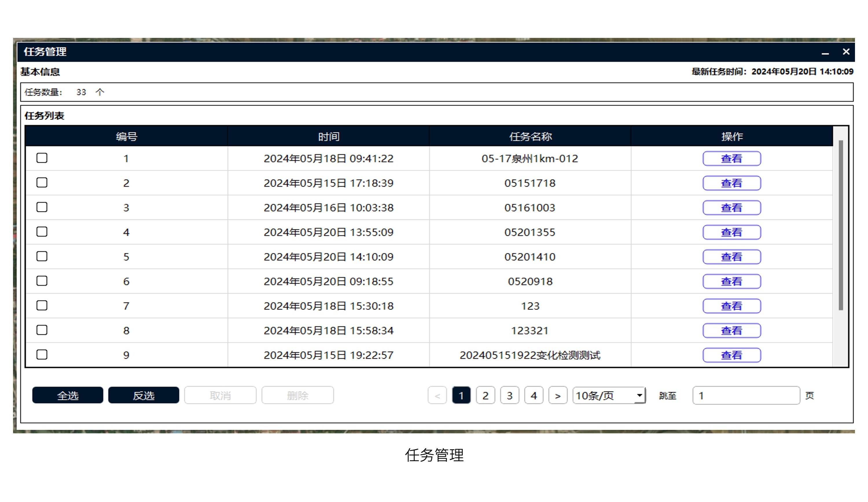Enable checkbox for task 123
This screenshot has height=502, width=868.
[42, 305]
